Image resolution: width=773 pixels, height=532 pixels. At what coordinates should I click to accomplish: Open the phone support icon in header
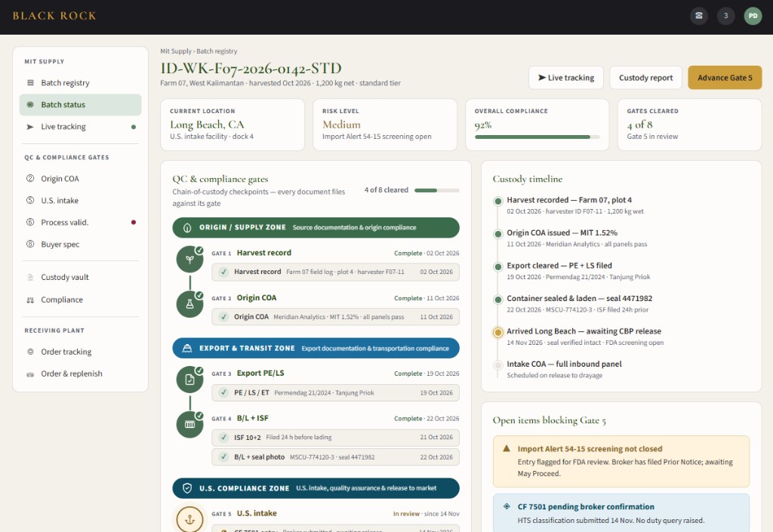click(698, 16)
